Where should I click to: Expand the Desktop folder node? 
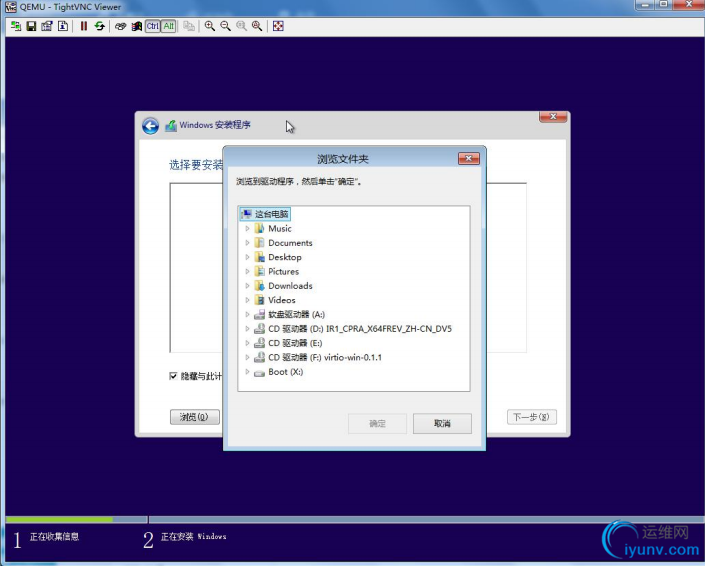click(247, 257)
